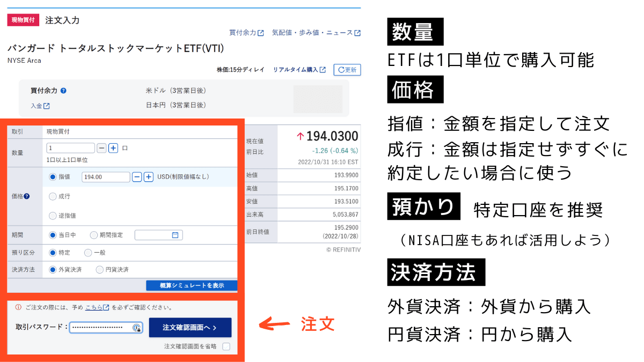Select the 当日中 period radio
This screenshot has width=644, height=362.
pyautogui.click(x=53, y=235)
